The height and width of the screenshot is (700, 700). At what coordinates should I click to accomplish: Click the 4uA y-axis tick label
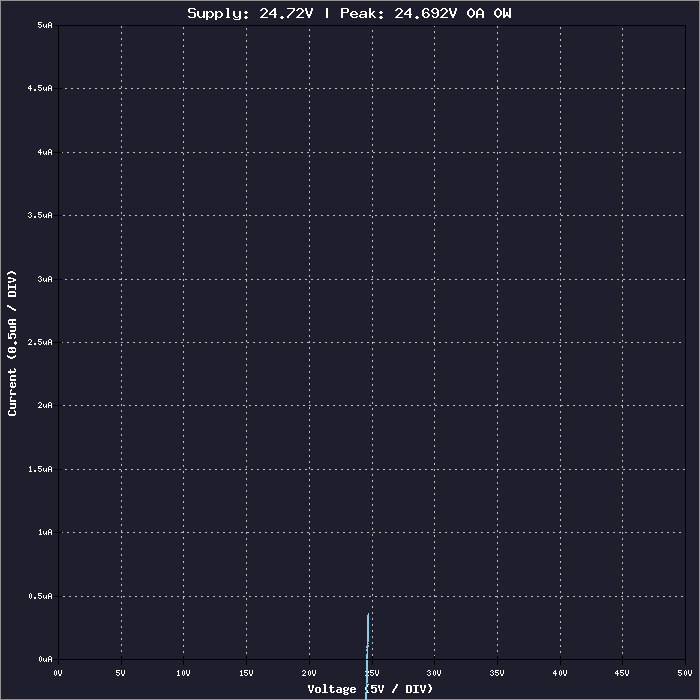pyautogui.click(x=45, y=152)
